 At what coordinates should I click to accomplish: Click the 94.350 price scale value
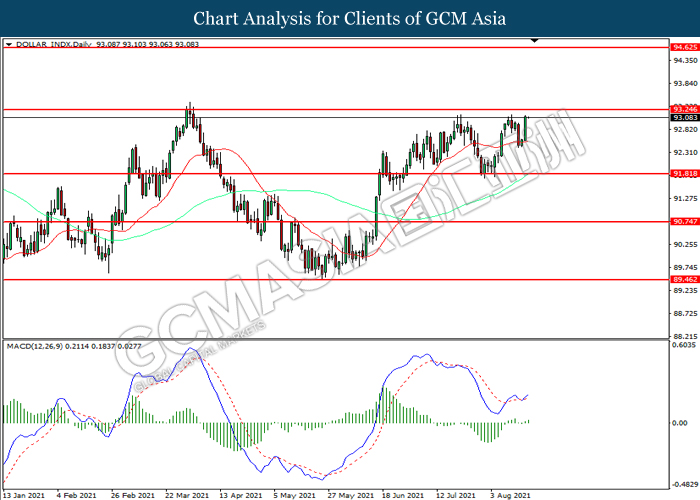[685, 60]
